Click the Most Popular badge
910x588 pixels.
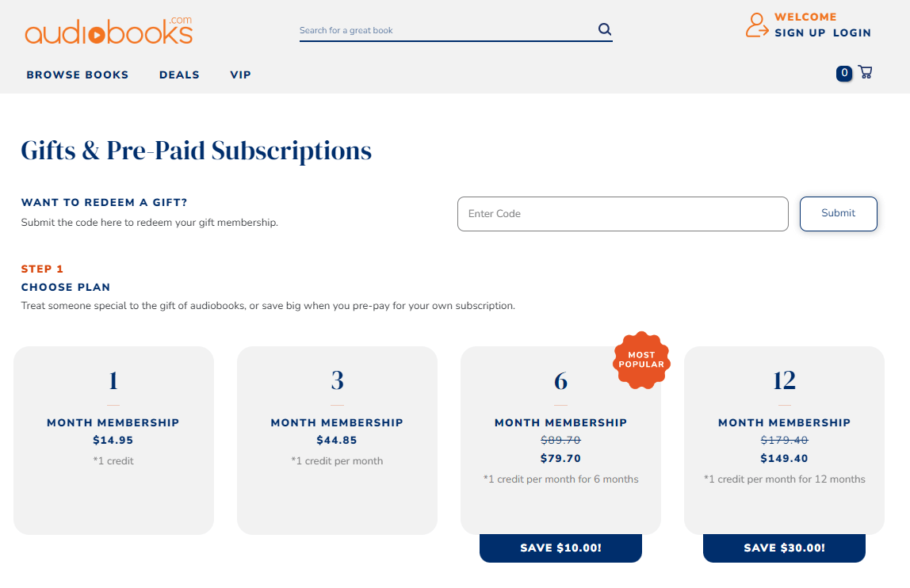tap(641, 360)
